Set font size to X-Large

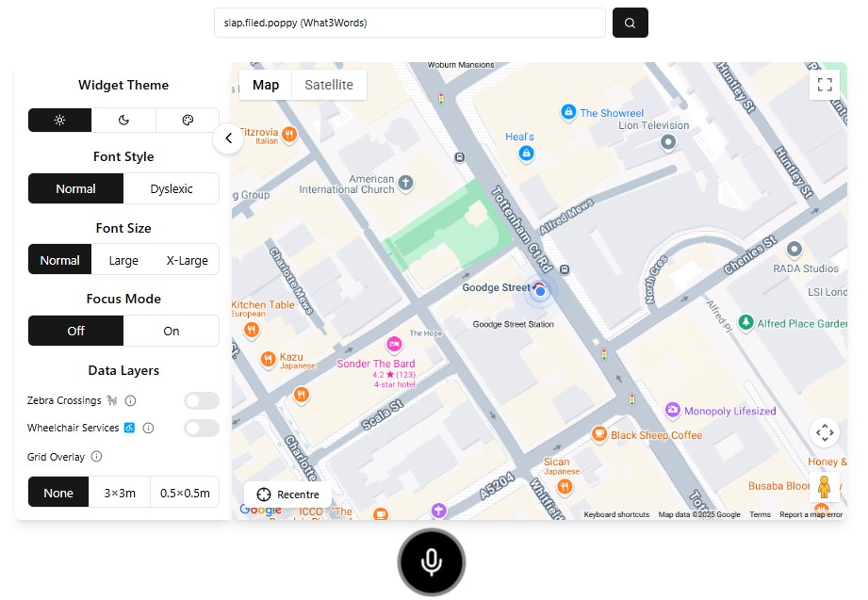click(187, 261)
